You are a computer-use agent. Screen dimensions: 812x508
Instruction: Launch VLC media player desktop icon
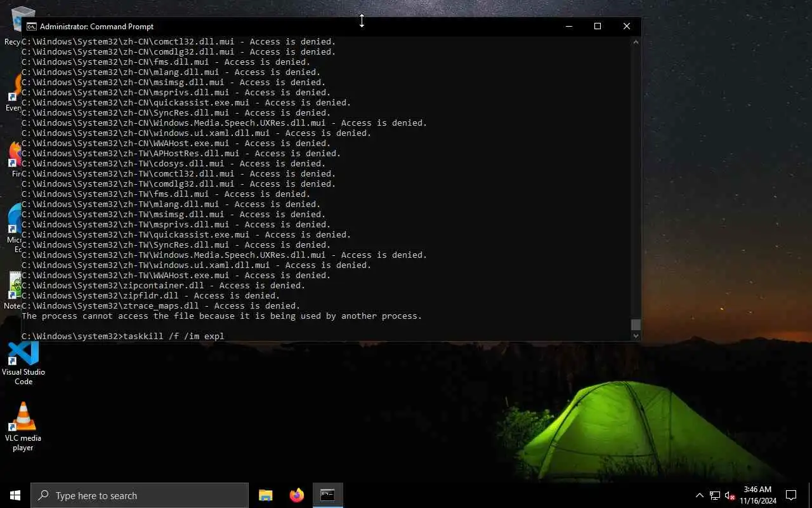click(x=23, y=427)
